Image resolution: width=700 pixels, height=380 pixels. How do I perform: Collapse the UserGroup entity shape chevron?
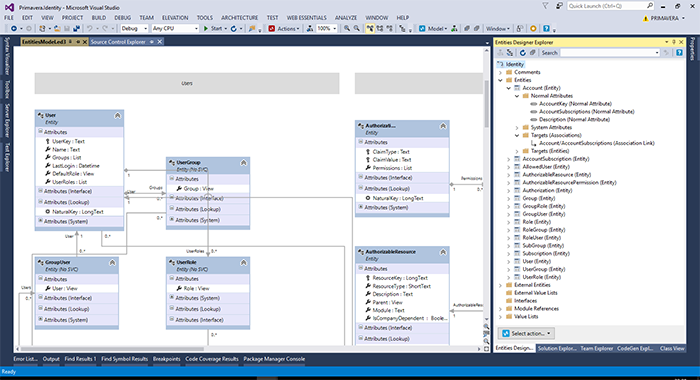point(243,163)
